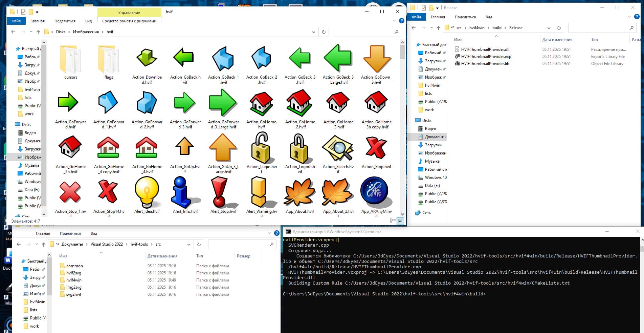
Task: Sort by Дата изменения column in Release window
Action: tap(557, 40)
